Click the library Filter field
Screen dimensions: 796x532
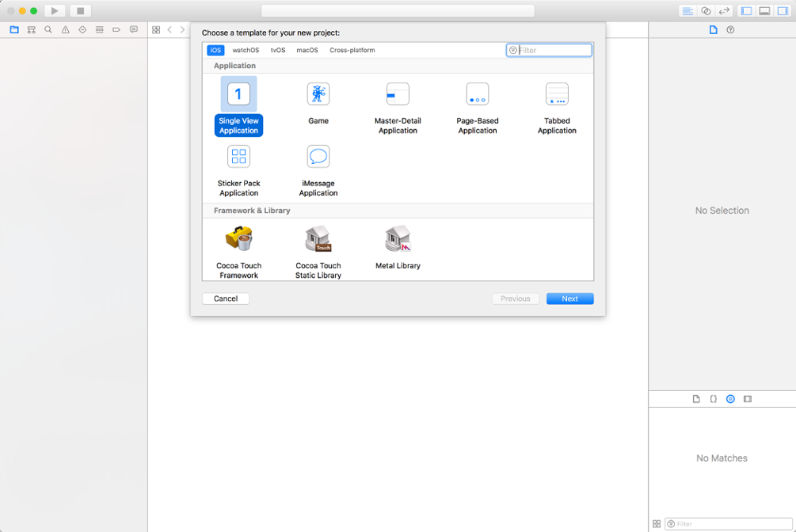coord(729,524)
